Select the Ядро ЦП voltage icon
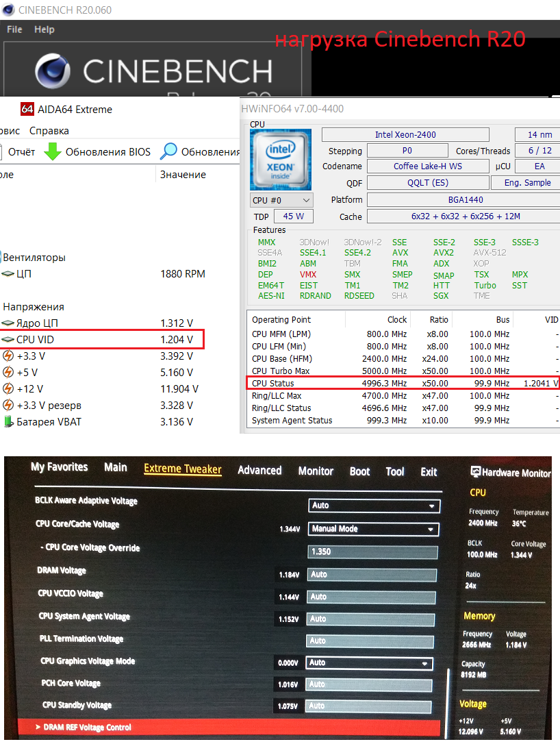The width and height of the screenshot is (560, 744). (x=8, y=323)
